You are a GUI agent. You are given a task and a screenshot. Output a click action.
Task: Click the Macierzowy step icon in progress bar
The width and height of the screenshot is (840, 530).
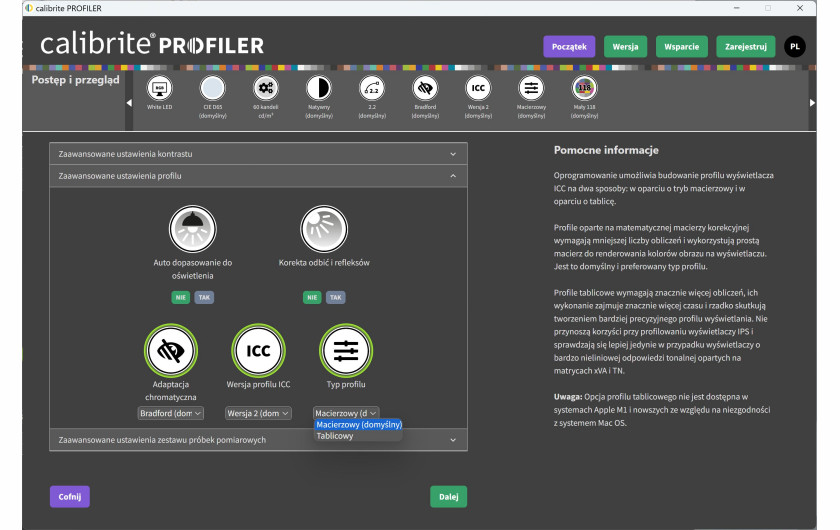(x=531, y=88)
